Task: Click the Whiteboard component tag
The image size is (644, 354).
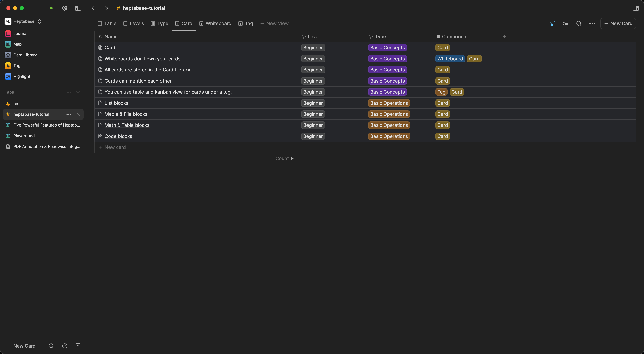Action: point(450,59)
